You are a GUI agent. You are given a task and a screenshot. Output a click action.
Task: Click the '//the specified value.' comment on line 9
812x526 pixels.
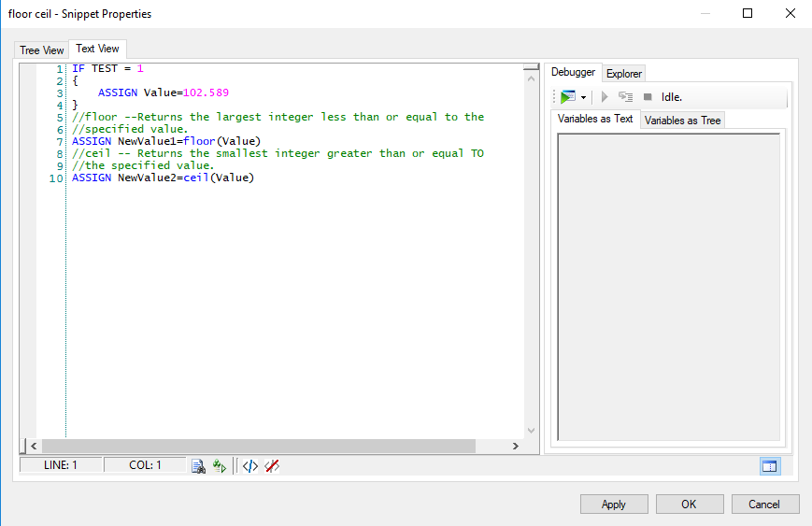tap(143, 165)
